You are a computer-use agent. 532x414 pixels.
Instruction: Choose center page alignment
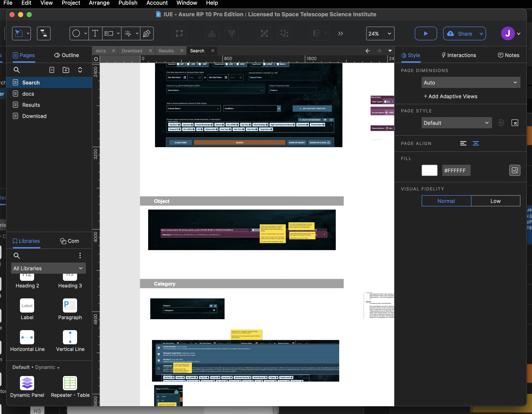click(476, 143)
